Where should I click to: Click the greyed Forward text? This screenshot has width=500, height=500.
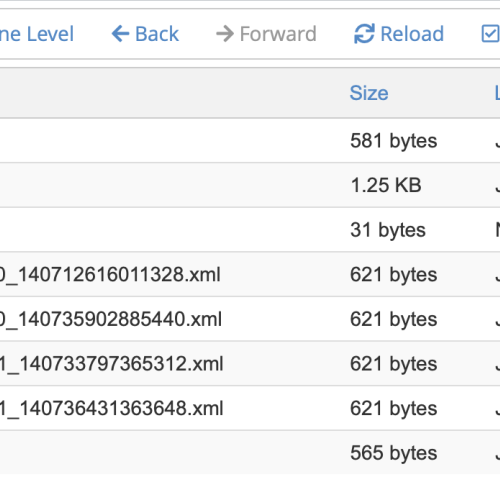278,34
